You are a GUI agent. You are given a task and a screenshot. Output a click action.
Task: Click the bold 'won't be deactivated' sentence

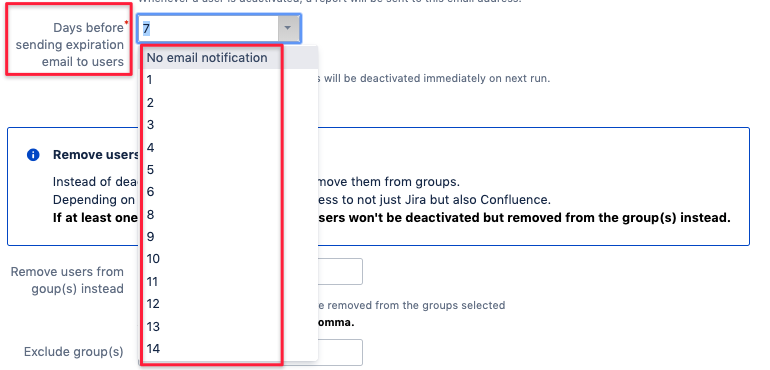[524, 218]
